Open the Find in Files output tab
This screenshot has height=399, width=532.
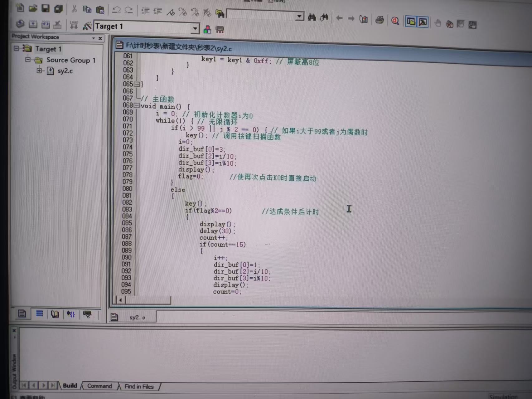[139, 387]
